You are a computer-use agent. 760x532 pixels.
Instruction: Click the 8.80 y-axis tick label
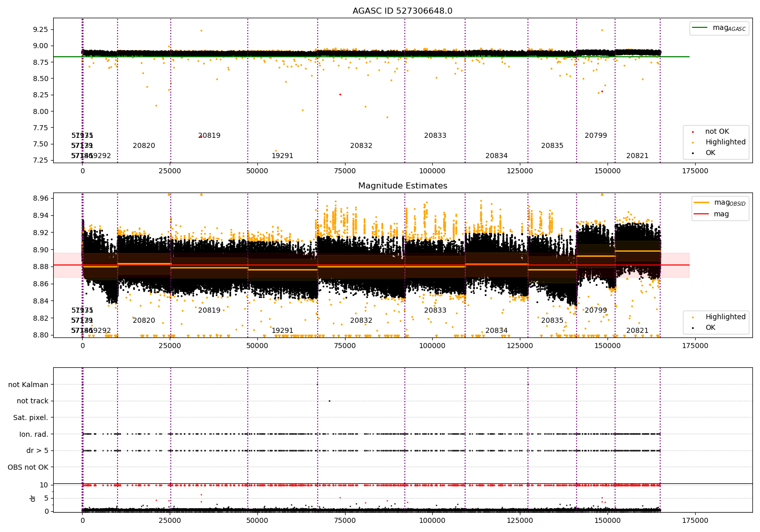(x=40, y=335)
